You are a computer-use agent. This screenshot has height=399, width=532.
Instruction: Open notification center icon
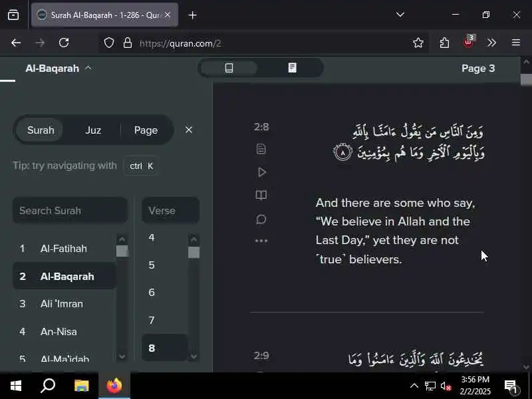[x=511, y=386]
